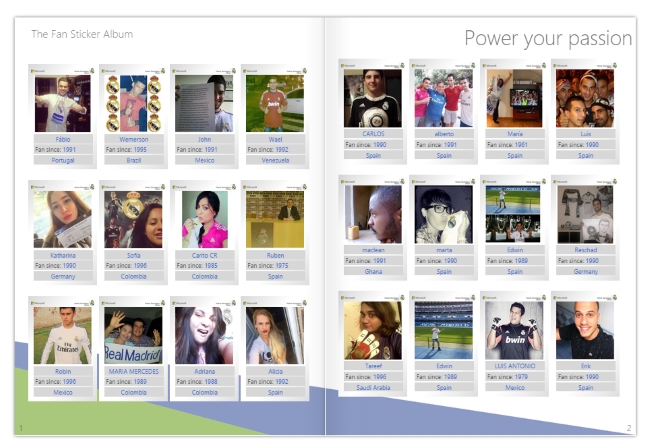Image resolution: width=650 pixels, height=448 pixels.
Task: Select LUIS ANTONIO's goalkeeper photo
Action: tap(514, 330)
